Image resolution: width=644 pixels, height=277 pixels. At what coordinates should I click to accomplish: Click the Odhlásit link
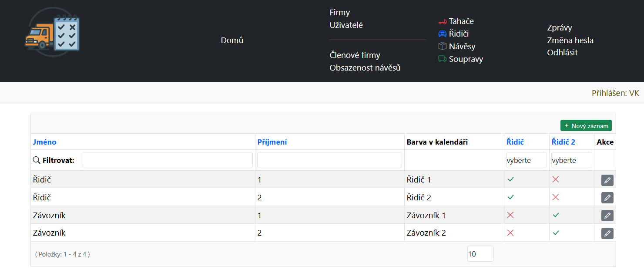[x=562, y=53]
